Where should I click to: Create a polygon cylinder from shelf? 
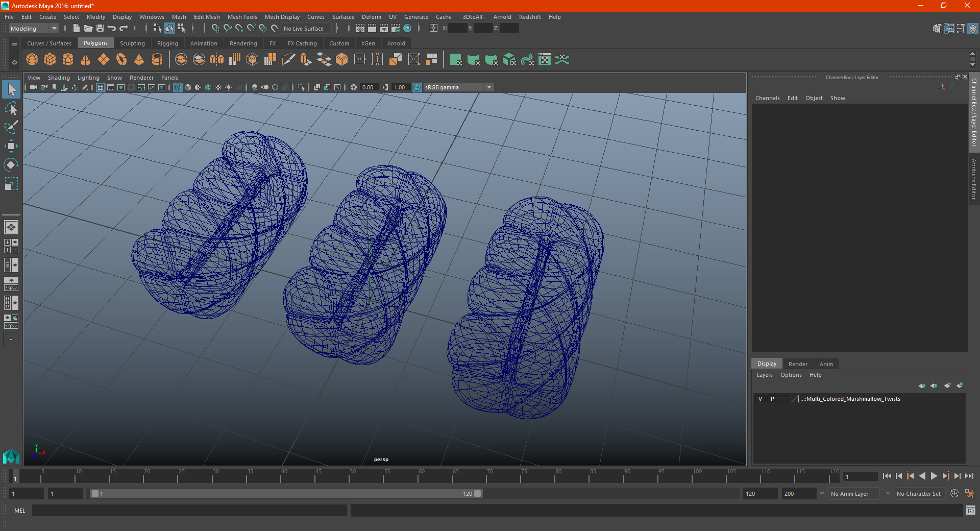(68, 60)
